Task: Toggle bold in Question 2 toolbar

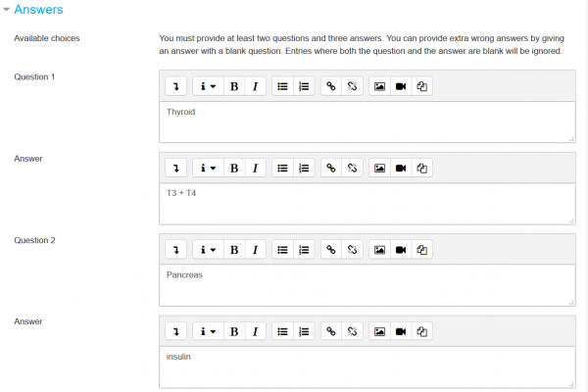Action: coord(234,249)
